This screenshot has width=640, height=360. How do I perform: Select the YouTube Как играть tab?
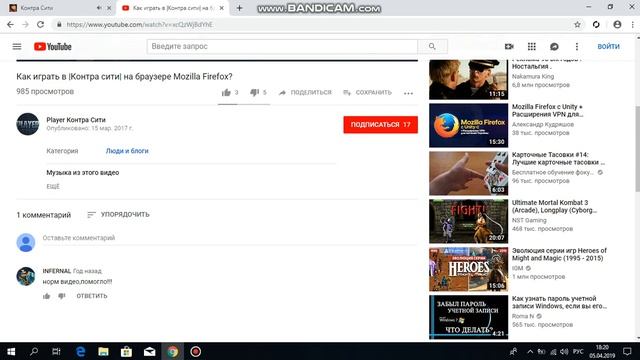(173, 8)
